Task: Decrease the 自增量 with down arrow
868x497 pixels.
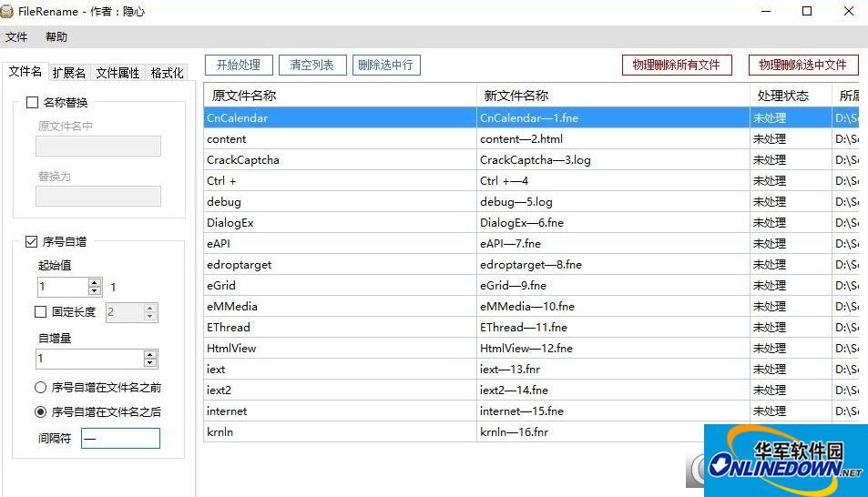Action: click(x=150, y=362)
